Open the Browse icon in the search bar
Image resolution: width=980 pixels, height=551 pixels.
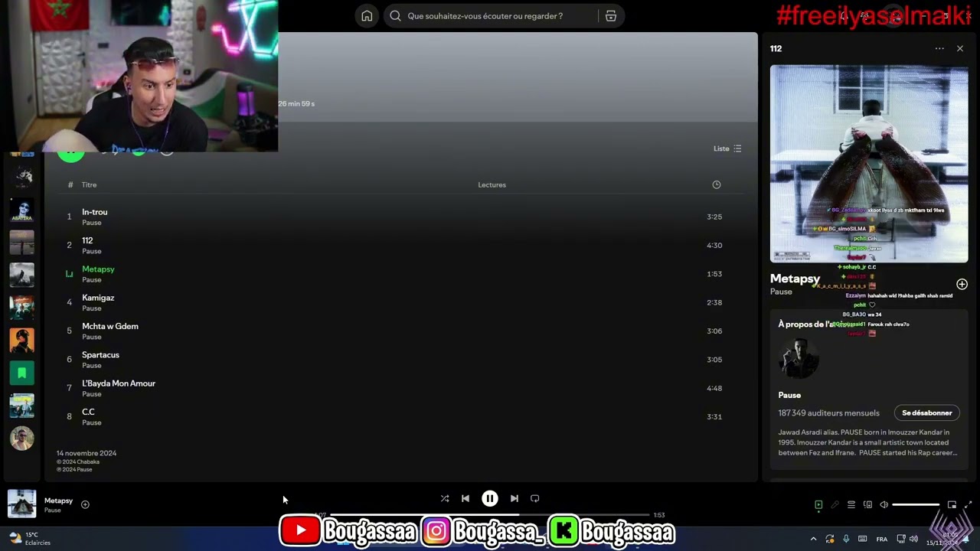coord(611,16)
